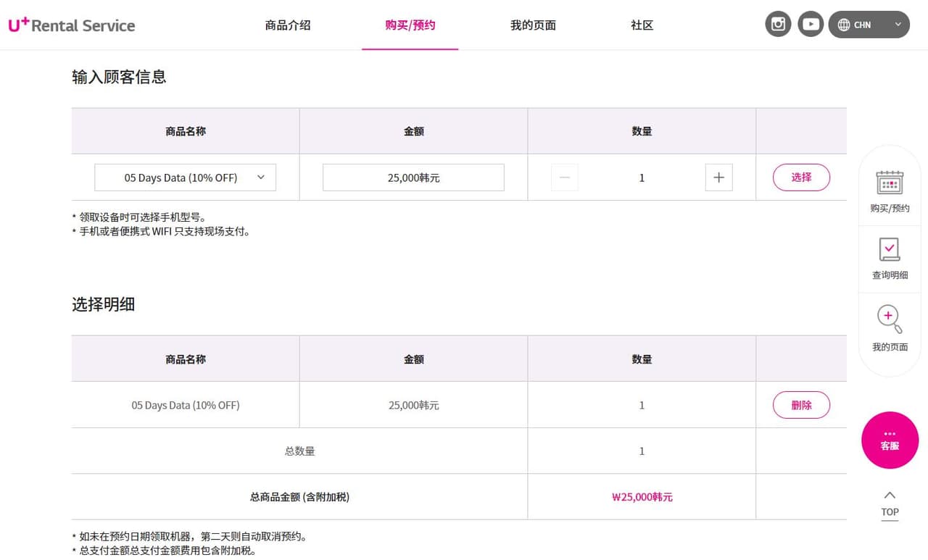Click the 选择 button
This screenshot has height=560, width=928.
(x=801, y=177)
